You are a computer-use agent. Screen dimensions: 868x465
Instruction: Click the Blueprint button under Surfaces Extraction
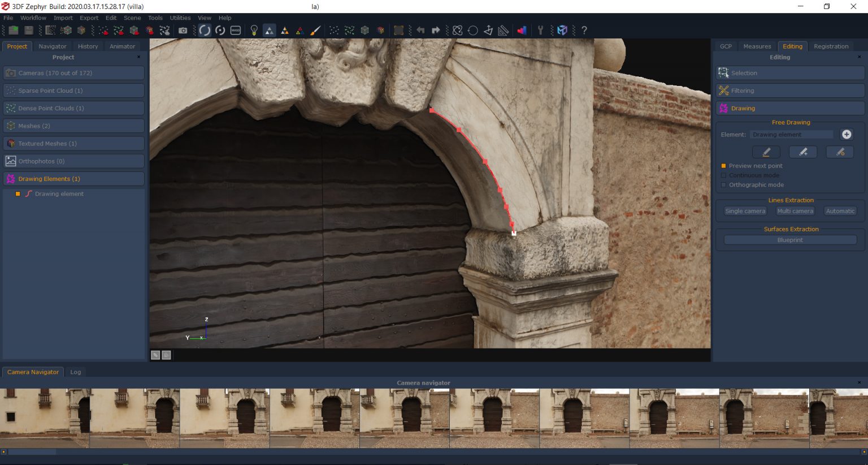(x=789, y=239)
